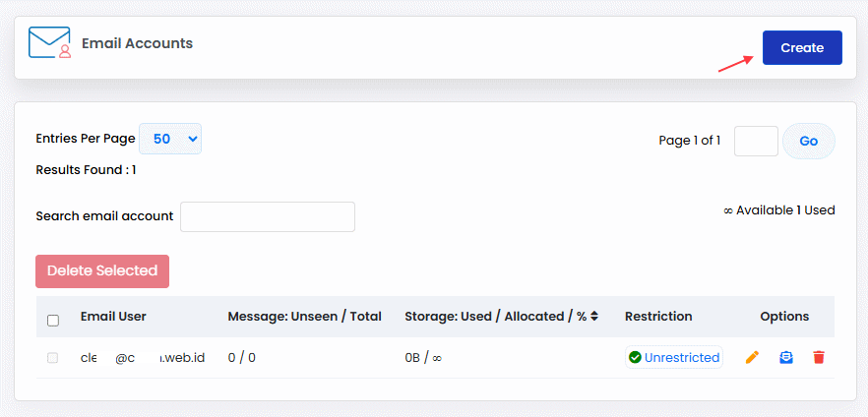Focus the Search email account field
868x417 pixels.
tap(268, 216)
